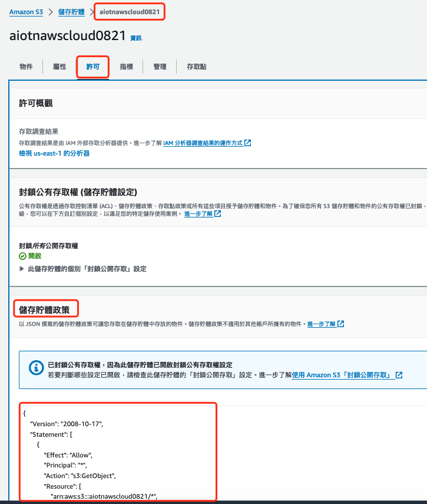The image size is (427, 504).
Task: Open 進一步了解 link under 儲存貯體政策
Action: (x=322, y=324)
